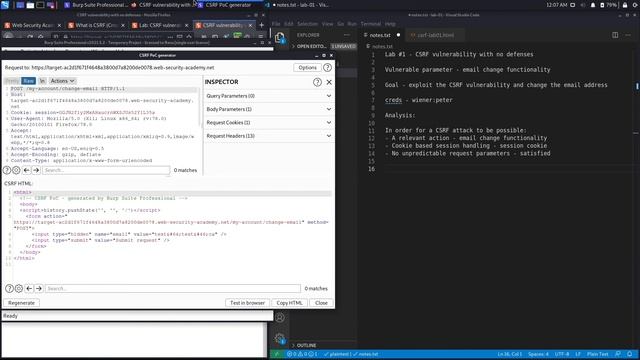Go to next match in request search
Viewport: 640px width, 360px height.
pos(36,170)
